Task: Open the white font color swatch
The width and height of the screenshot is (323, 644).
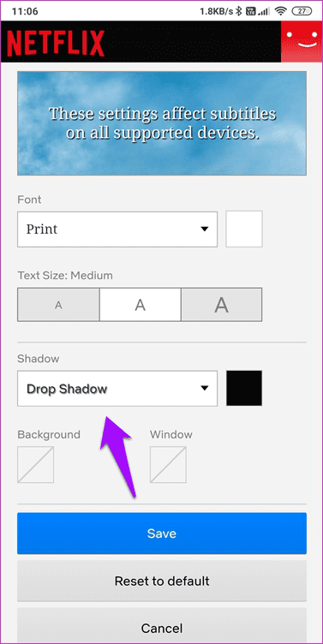Action: coord(244,230)
